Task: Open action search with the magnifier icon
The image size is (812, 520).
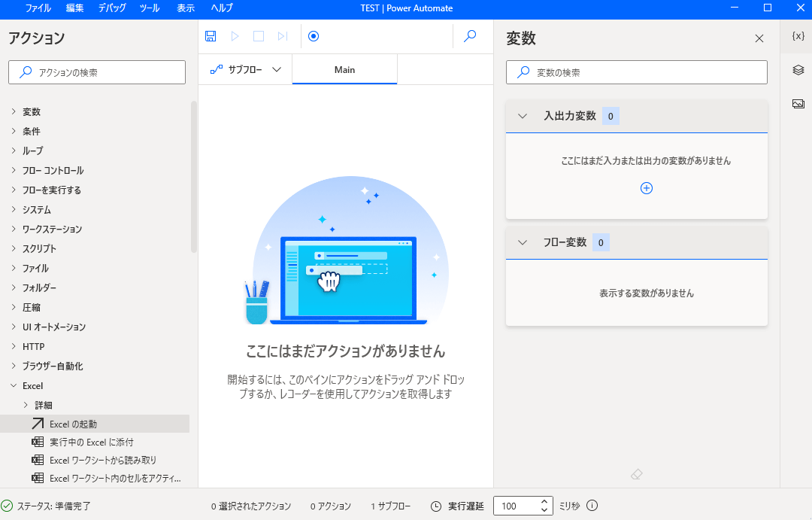Action: [x=470, y=35]
